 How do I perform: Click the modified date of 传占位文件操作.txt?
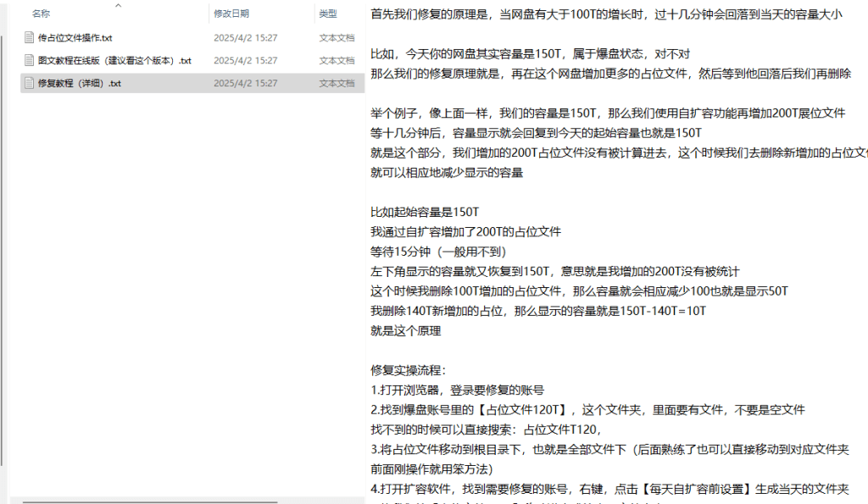click(245, 37)
